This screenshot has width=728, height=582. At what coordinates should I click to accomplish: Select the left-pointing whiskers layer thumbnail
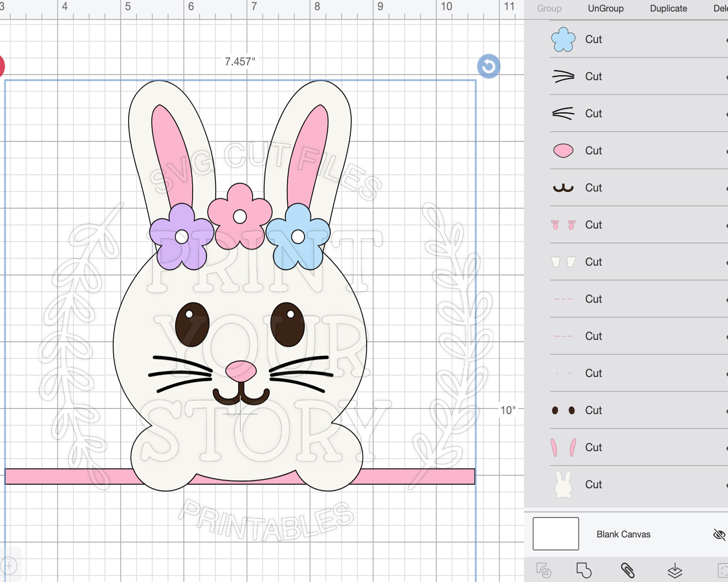pos(563,113)
